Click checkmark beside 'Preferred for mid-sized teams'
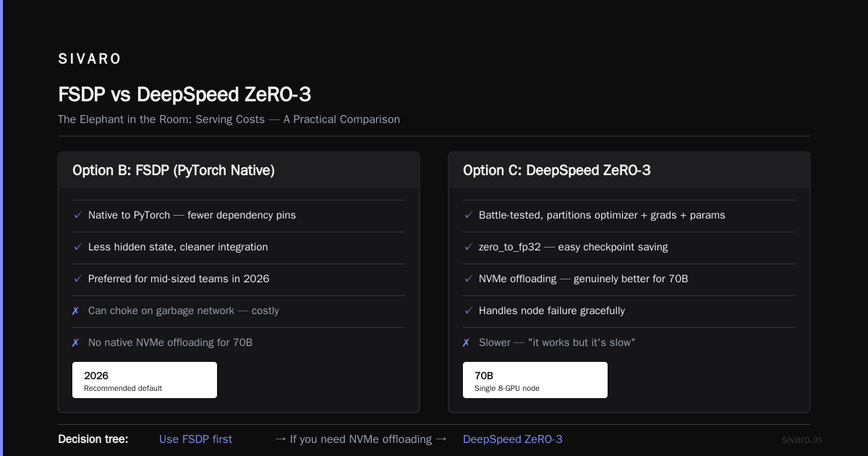Image resolution: width=868 pixels, height=456 pixels. (77, 279)
